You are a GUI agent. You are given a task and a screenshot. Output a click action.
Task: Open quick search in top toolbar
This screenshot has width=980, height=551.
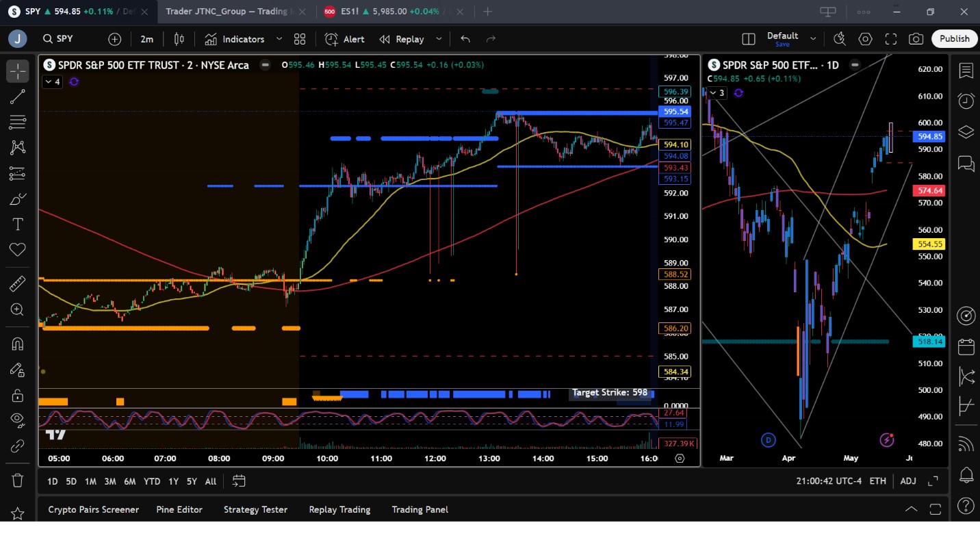tap(840, 39)
